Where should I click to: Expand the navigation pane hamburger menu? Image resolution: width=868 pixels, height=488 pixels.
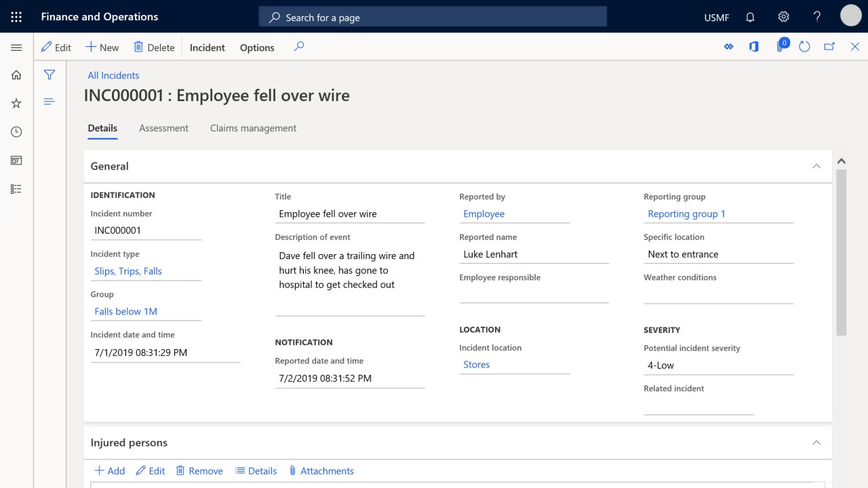16,47
